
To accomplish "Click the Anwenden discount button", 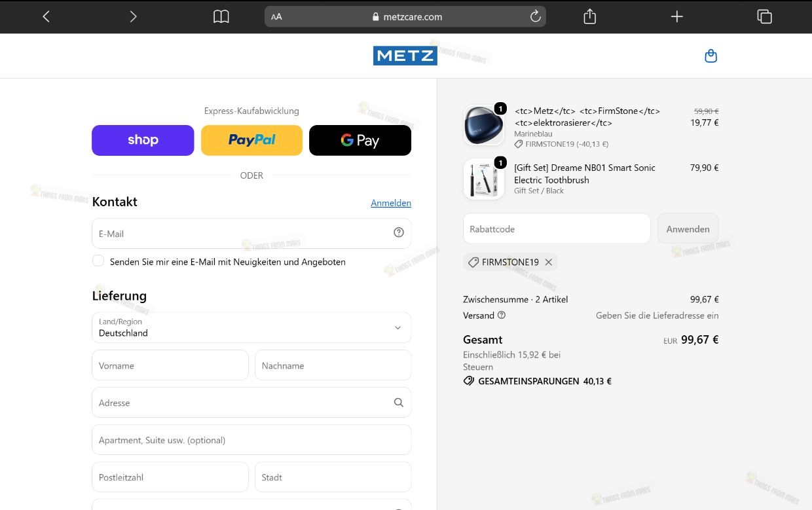I will pyautogui.click(x=688, y=229).
